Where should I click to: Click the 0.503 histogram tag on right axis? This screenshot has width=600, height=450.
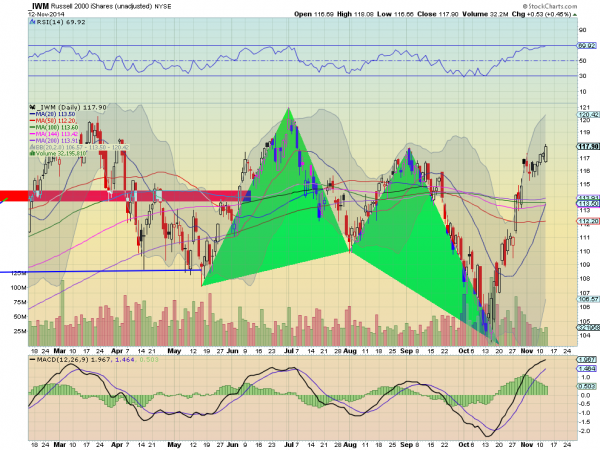[x=587, y=386]
